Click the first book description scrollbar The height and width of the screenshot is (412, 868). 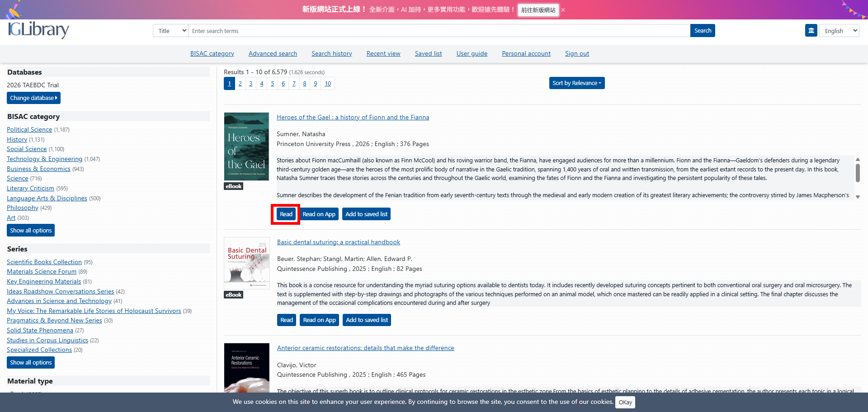point(858,173)
